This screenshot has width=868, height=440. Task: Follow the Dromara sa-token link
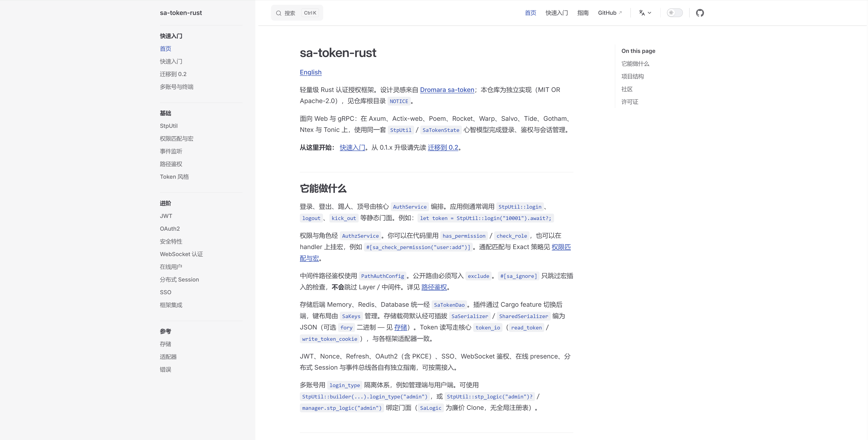(x=447, y=90)
